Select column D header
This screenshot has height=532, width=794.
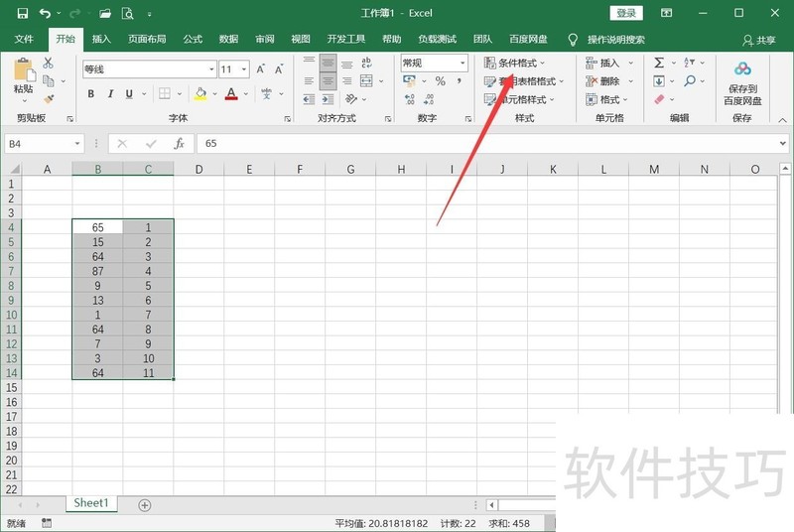[x=198, y=169]
